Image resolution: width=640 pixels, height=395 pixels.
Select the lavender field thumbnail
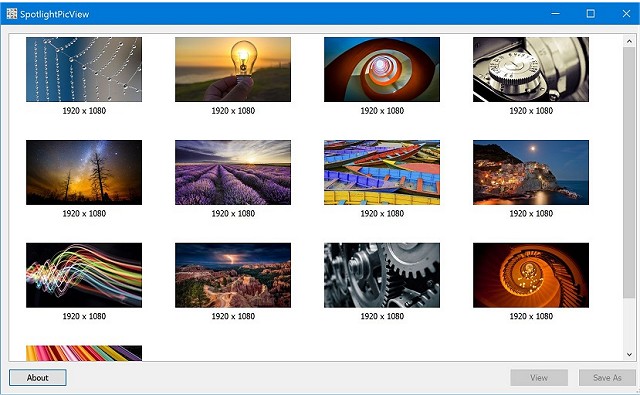(x=233, y=172)
